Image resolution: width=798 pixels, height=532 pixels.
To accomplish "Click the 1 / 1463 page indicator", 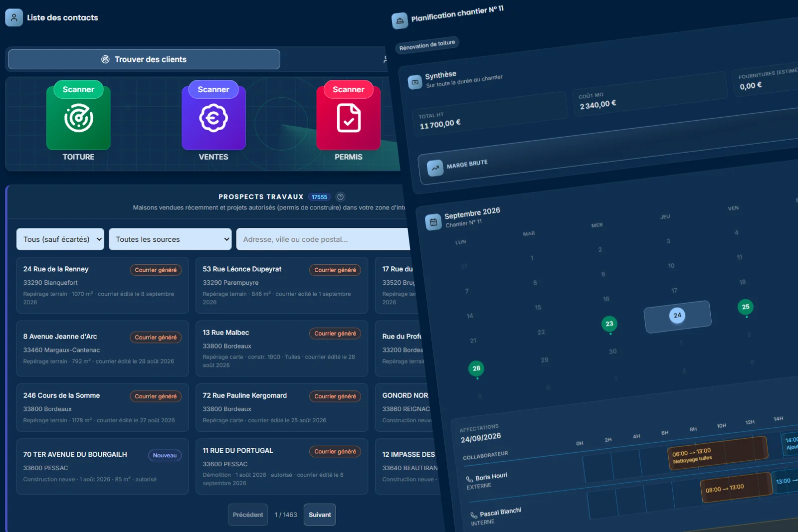I will pyautogui.click(x=286, y=515).
